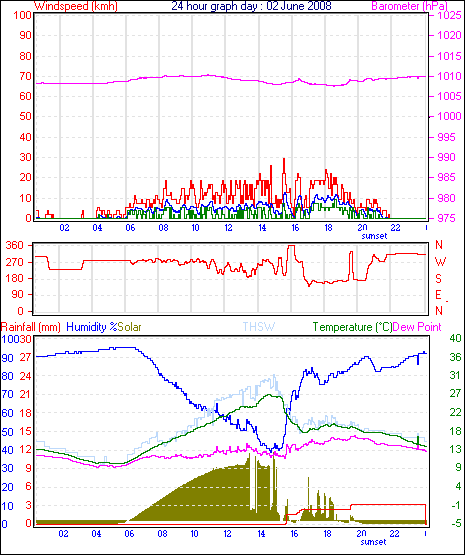Click the 36 temperature scale value

pyautogui.click(x=455, y=357)
